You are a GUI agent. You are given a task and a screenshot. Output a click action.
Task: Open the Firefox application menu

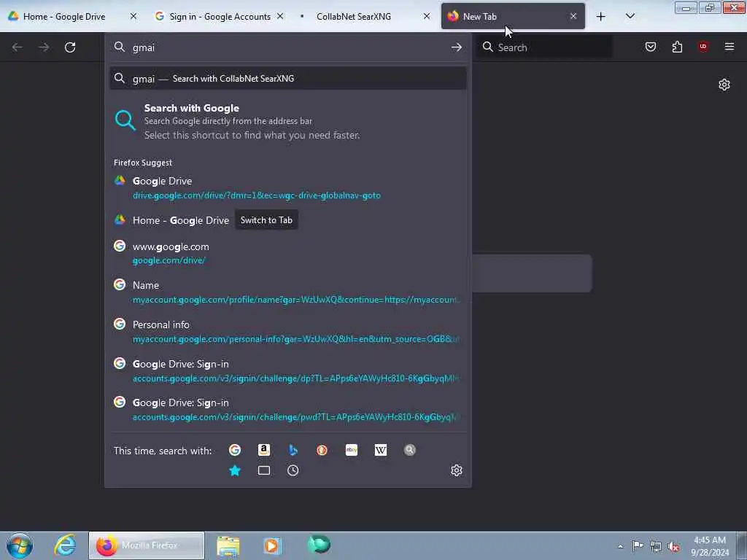coord(729,47)
